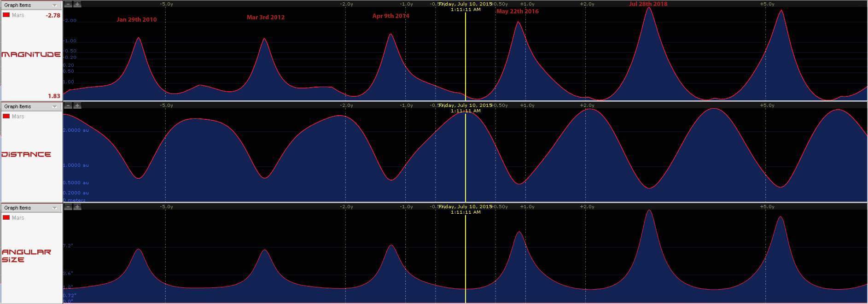This screenshot has width=868, height=304.
Task: Click the plus button on the Distance graph
Action: 77,105
